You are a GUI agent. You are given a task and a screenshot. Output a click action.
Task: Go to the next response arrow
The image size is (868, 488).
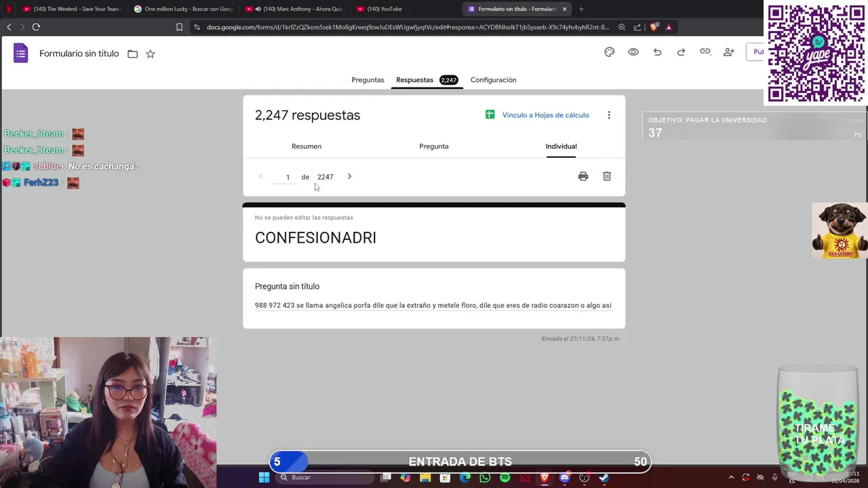[349, 176]
